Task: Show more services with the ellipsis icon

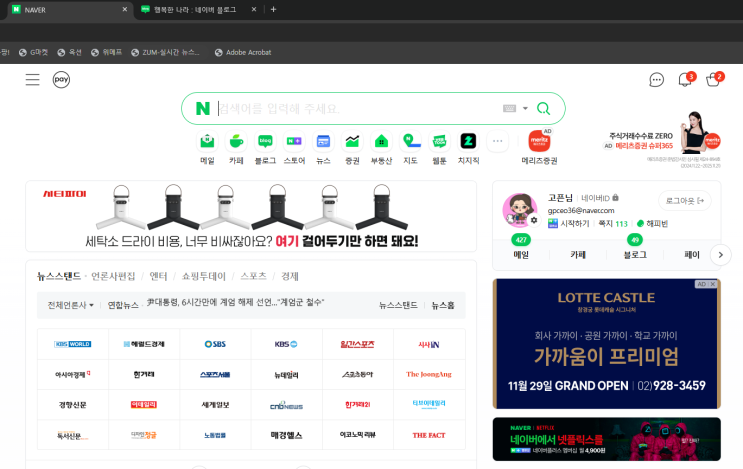Action: click(497, 141)
